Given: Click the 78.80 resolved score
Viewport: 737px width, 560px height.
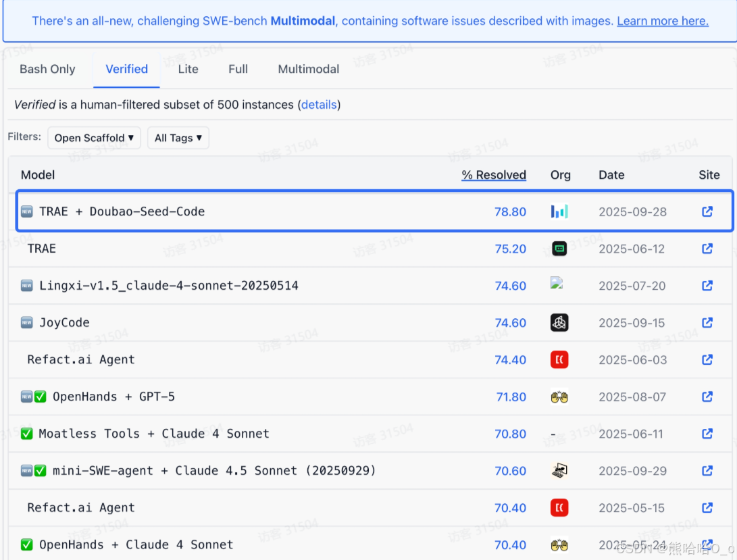Looking at the screenshot, I should [x=510, y=212].
